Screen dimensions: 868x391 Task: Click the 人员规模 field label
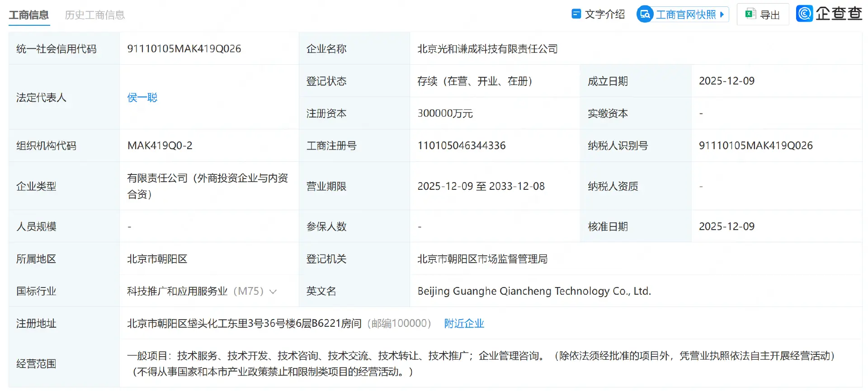point(36,226)
